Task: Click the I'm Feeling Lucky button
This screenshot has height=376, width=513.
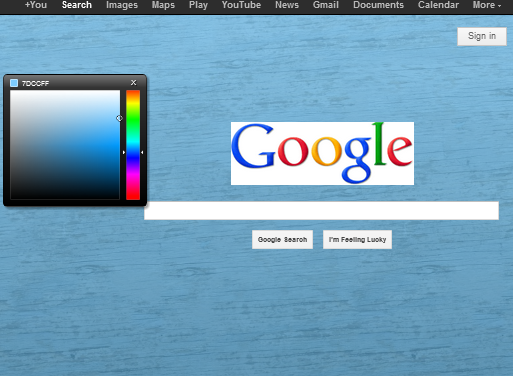Action: 357,239
